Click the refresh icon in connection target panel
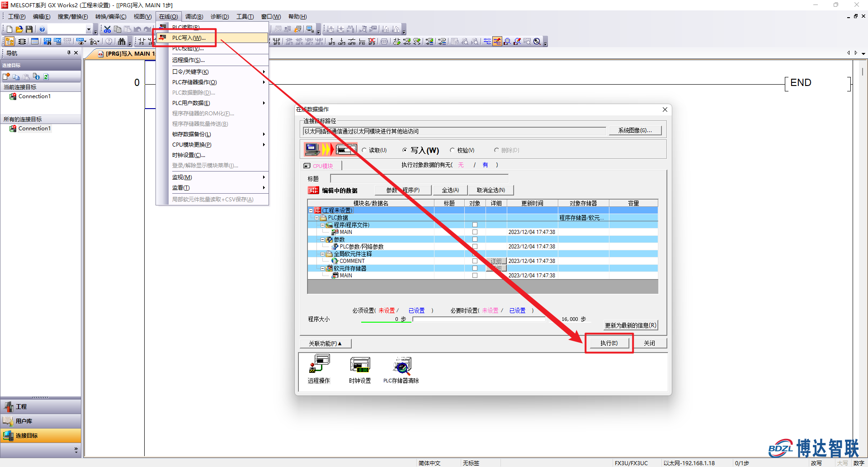868x467 pixels. 46,77
